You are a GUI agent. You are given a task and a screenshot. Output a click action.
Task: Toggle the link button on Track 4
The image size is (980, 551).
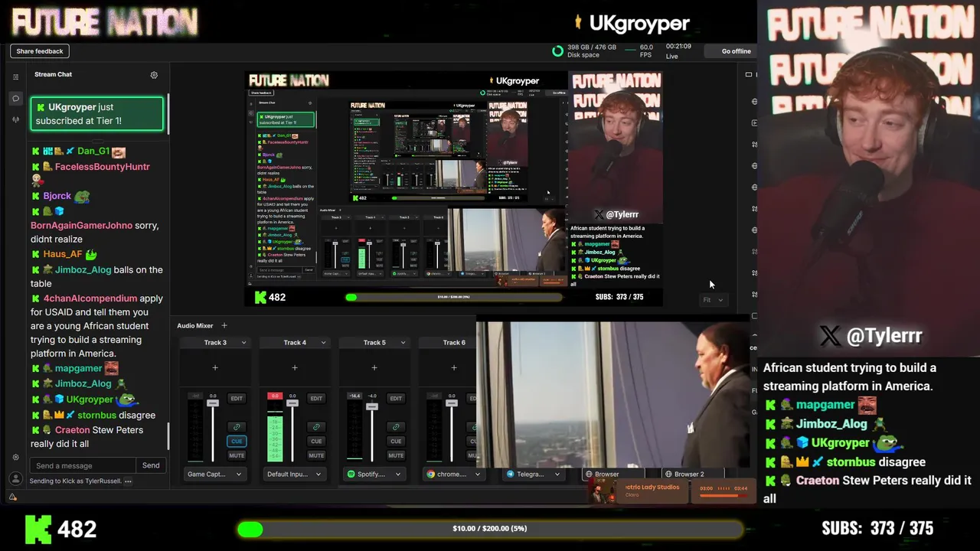pos(316,427)
